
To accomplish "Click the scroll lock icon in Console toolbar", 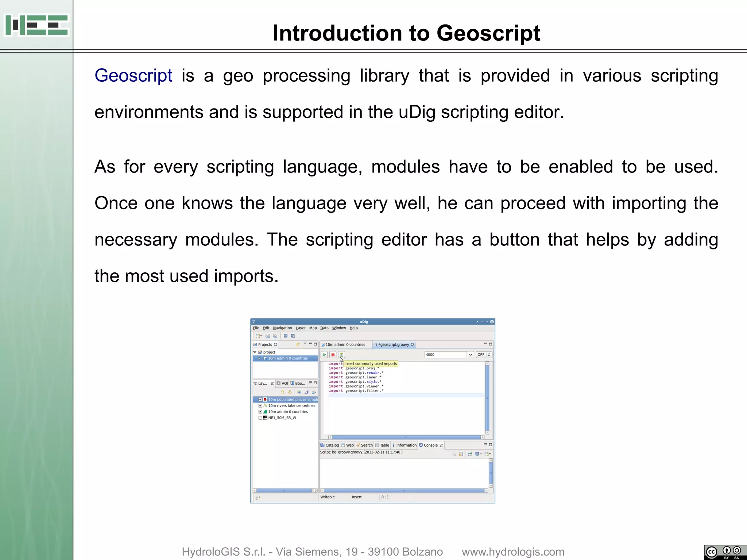I will 461,454.
